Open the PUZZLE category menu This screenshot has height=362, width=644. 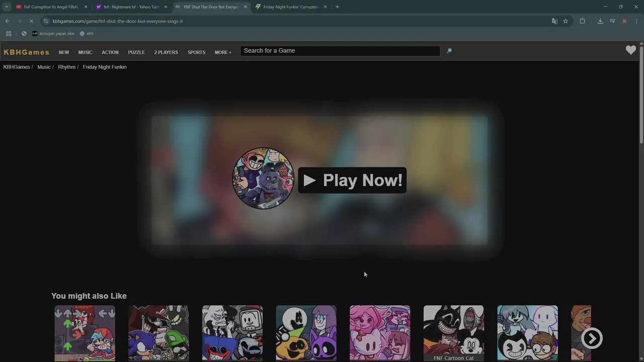pyautogui.click(x=136, y=52)
